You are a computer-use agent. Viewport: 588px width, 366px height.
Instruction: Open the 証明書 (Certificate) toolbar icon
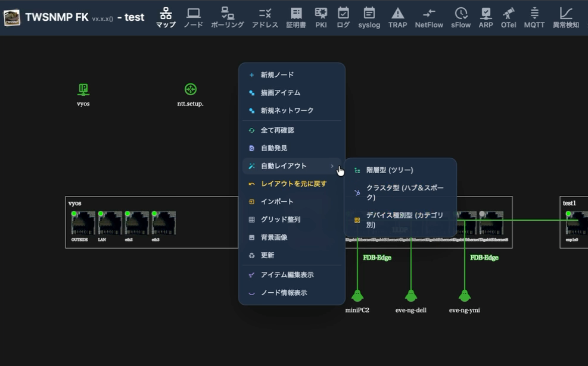(x=296, y=18)
